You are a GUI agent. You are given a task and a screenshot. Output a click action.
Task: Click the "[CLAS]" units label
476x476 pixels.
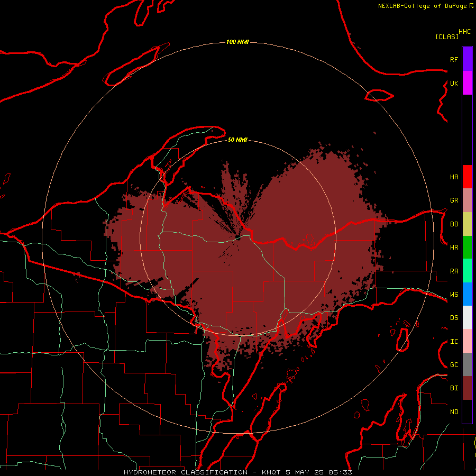click(447, 36)
